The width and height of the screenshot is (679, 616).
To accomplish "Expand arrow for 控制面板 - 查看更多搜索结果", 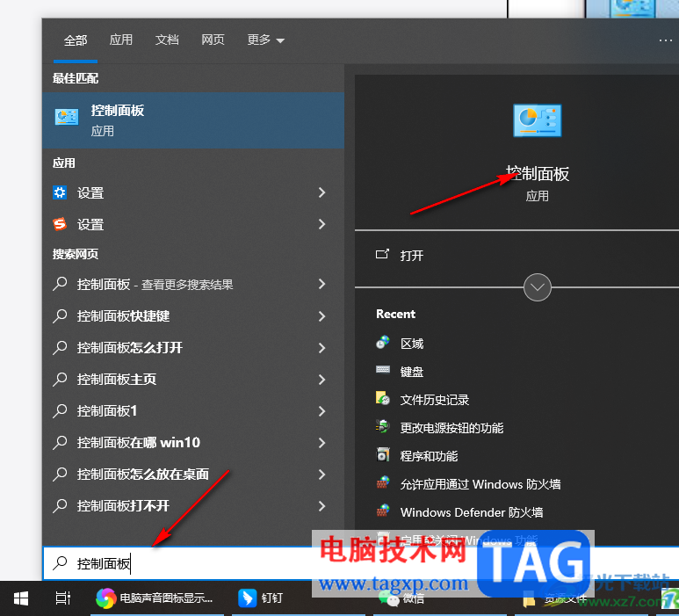I will (x=321, y=284).
